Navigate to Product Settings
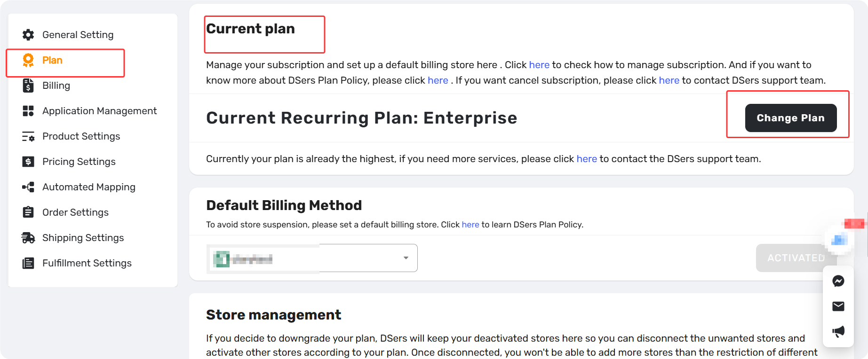The width and height of the screenshot is (868, 359). point(81,136)
